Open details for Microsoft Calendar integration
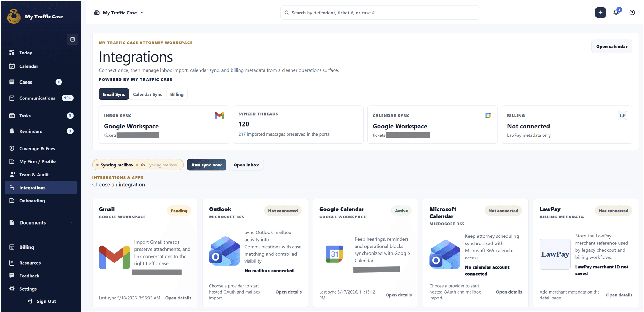Screen dimensions: 644x312 pos(509,292)
